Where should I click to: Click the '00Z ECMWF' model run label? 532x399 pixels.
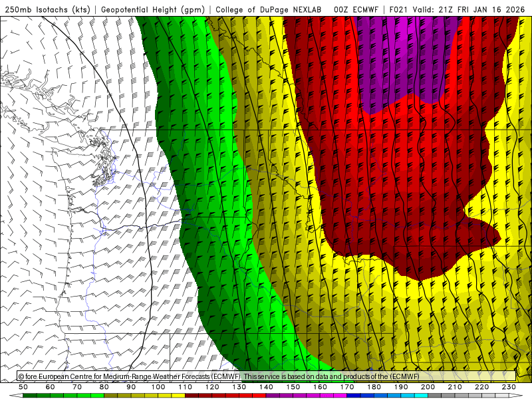click(356, 10)
